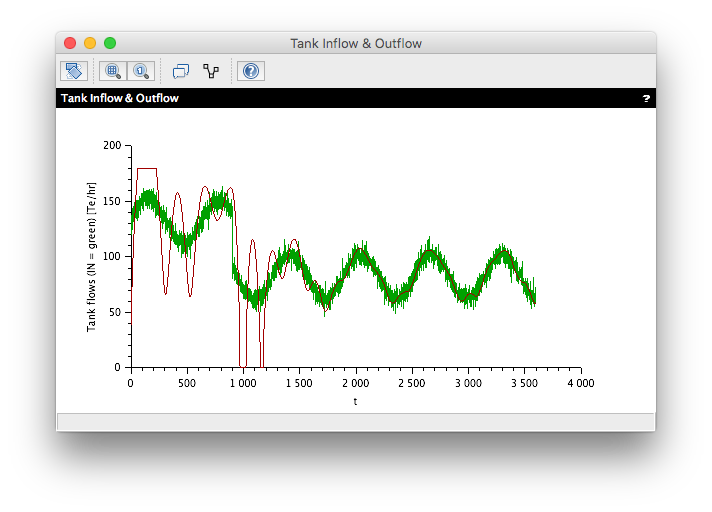Click the x-axis tick label 2 500
The height and width of the screenshot is (512, 712).
click(412, 384)
